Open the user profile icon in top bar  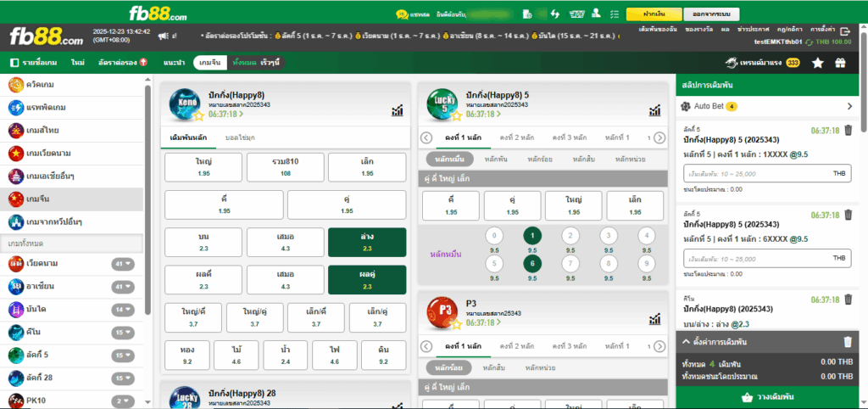point(596,14)
